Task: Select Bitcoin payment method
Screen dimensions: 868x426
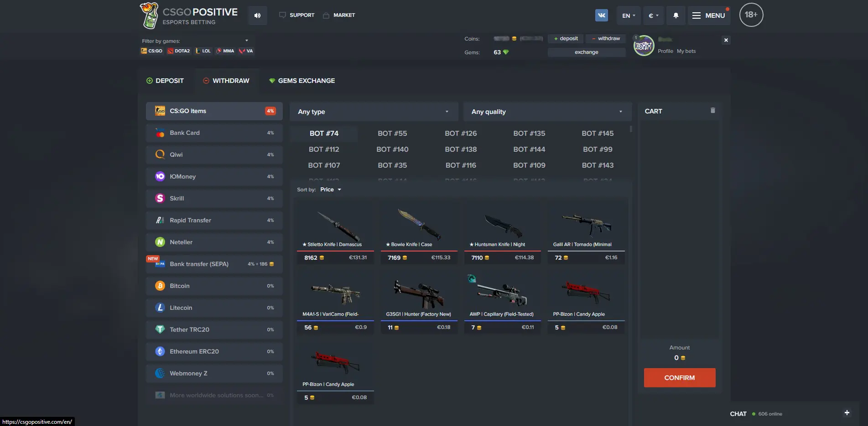Action: 214,286
